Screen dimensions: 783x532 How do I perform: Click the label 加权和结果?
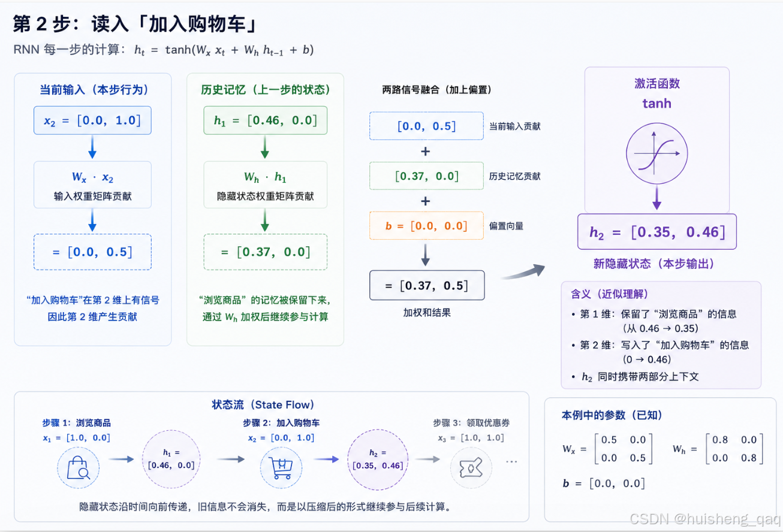point(427,312)
